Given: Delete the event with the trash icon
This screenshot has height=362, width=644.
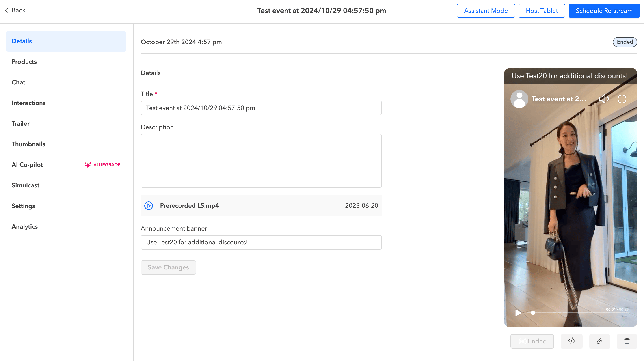Looking at the screenshot, I should [627, 341].
